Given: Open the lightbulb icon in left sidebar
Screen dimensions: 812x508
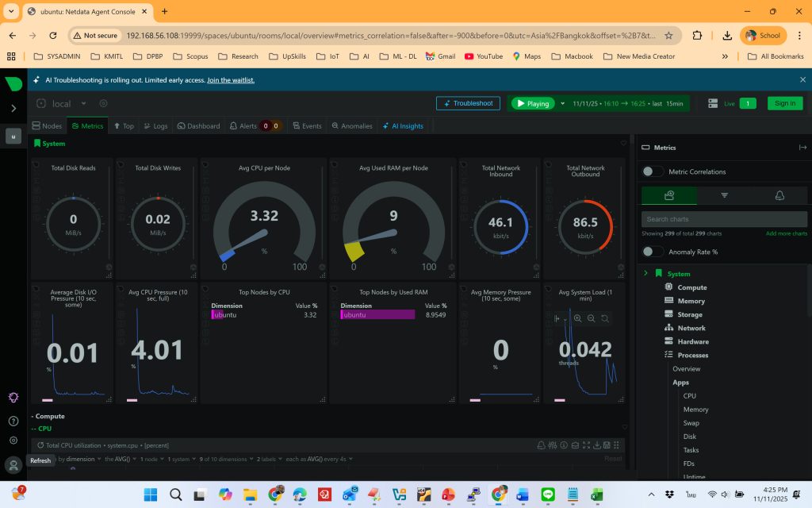Looking at the screenshot, I should tap(13, 398).
